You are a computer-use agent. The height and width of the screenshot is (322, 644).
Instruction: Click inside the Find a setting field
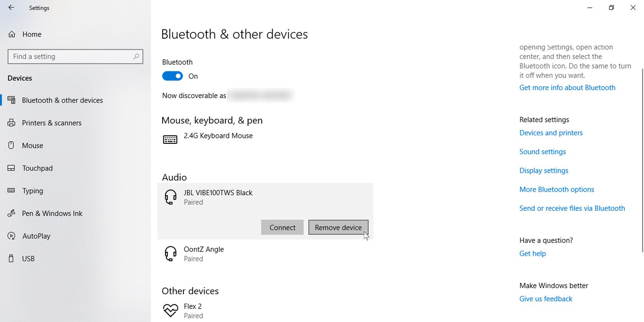coord(69,56)
